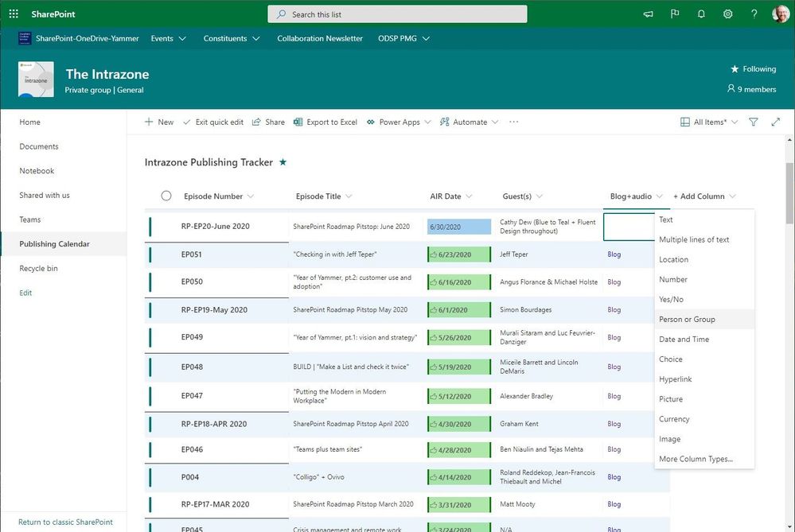Select Number column type
Image resolution: width=795 pixels, height=532 pixels.
click(x=704, y=279)
